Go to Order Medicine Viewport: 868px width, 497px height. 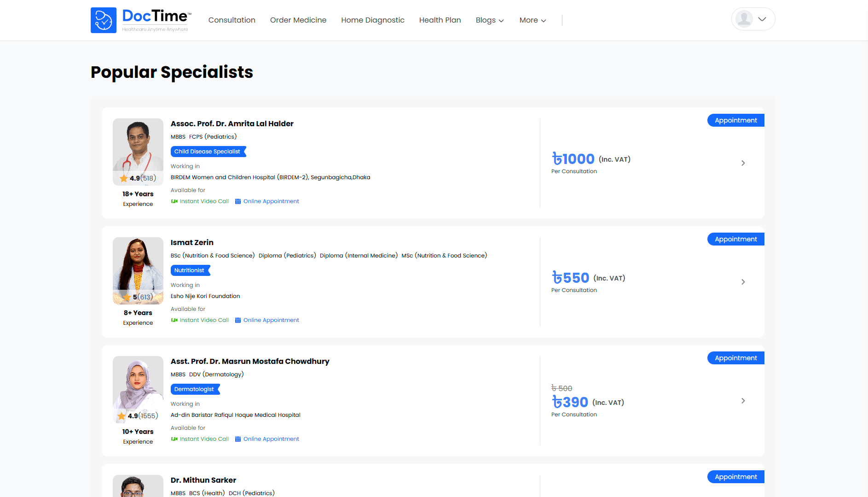(x=298, y=20)
